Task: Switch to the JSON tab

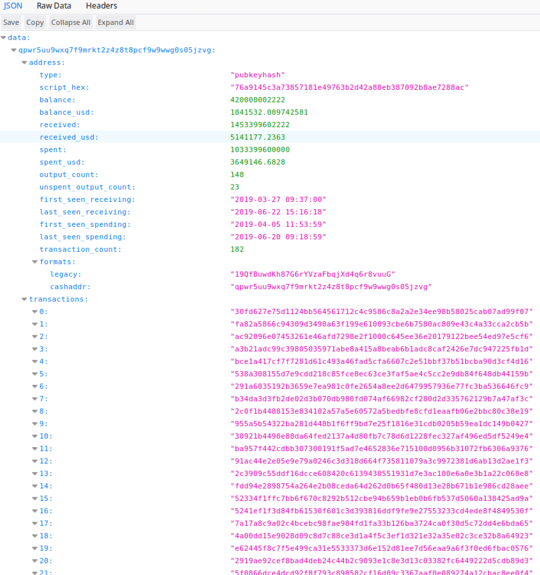Action: click(x=13, y=6)
